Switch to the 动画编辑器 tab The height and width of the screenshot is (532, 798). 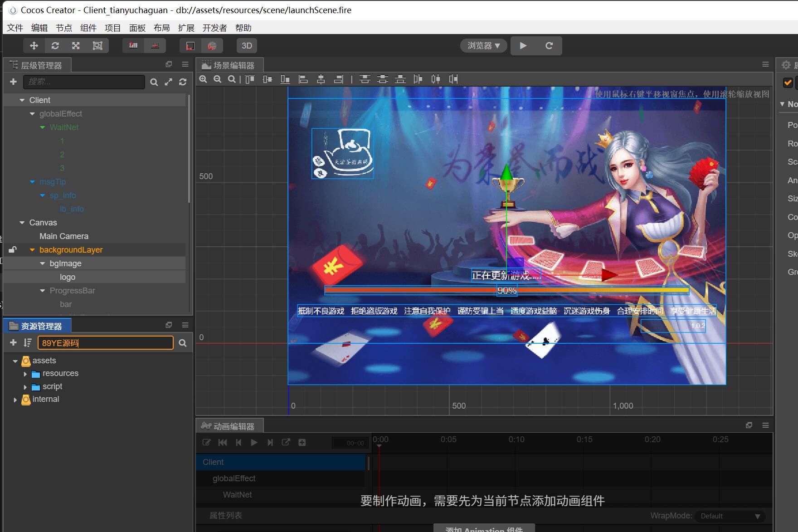[x=230, y=426]
